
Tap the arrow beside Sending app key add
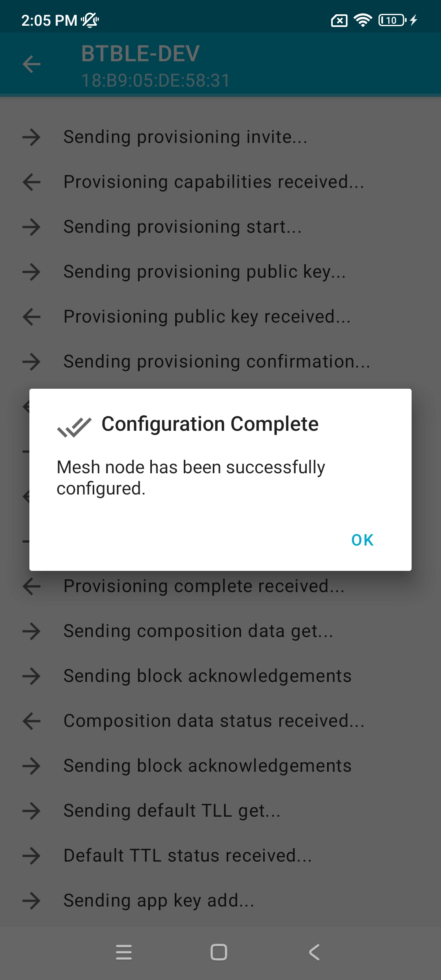[31, 901]
